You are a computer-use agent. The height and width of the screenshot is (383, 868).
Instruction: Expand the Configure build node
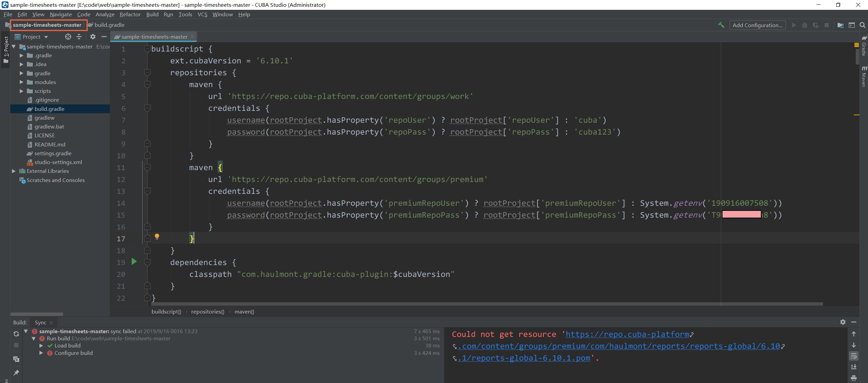click(41, 353)
